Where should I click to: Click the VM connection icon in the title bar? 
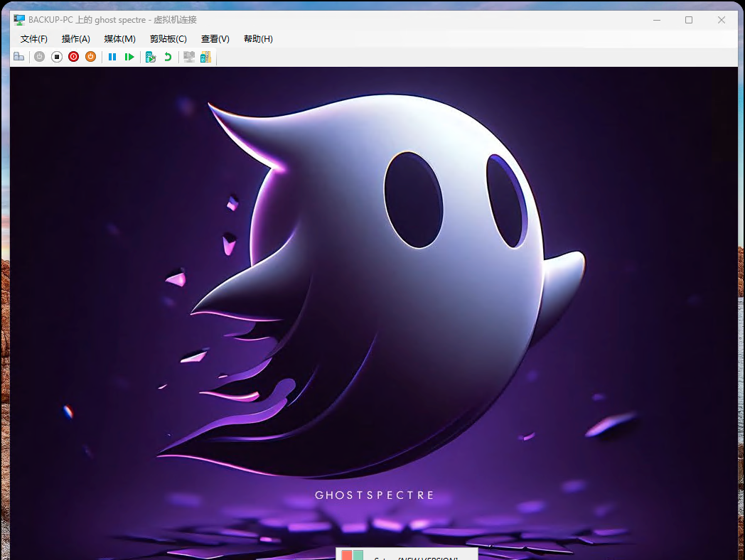click(18, 19)
